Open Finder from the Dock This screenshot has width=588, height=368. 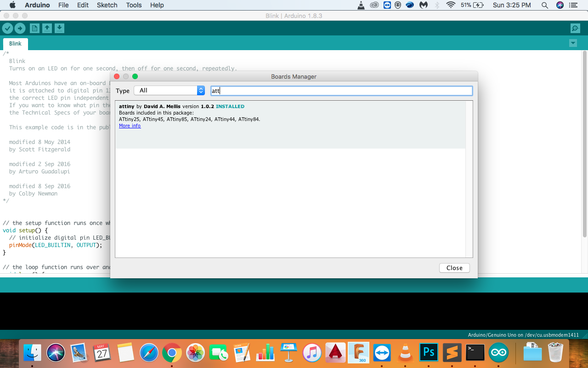point(32,353)
